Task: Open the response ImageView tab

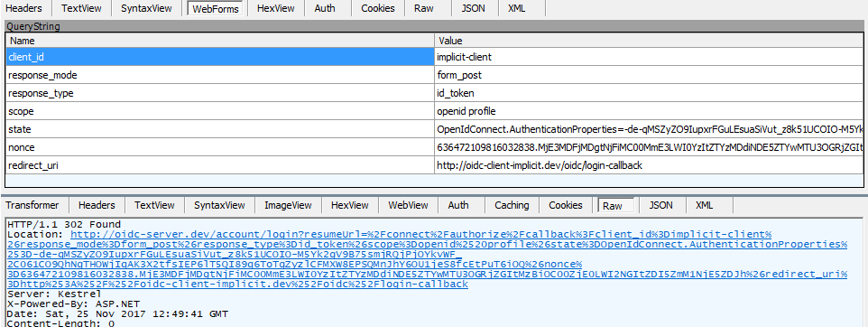Action: pyautogui.click(x=288, y=205)
